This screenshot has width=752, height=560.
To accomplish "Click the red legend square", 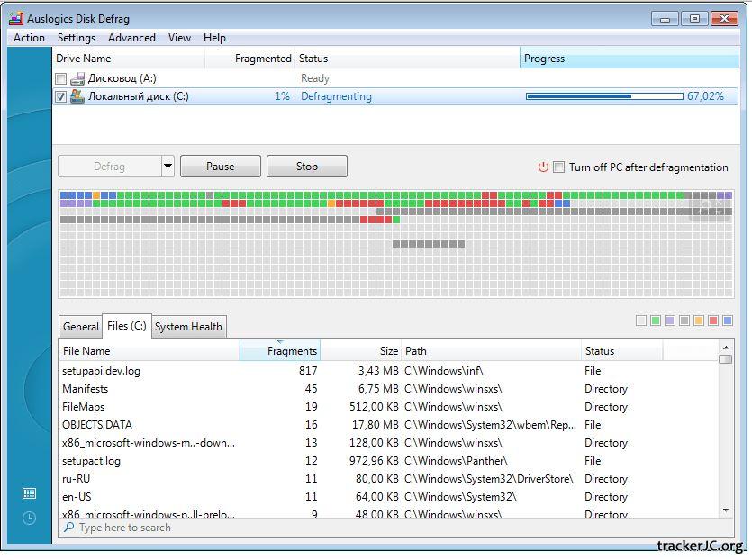I will pyautogui.click(x=713, y=321).
